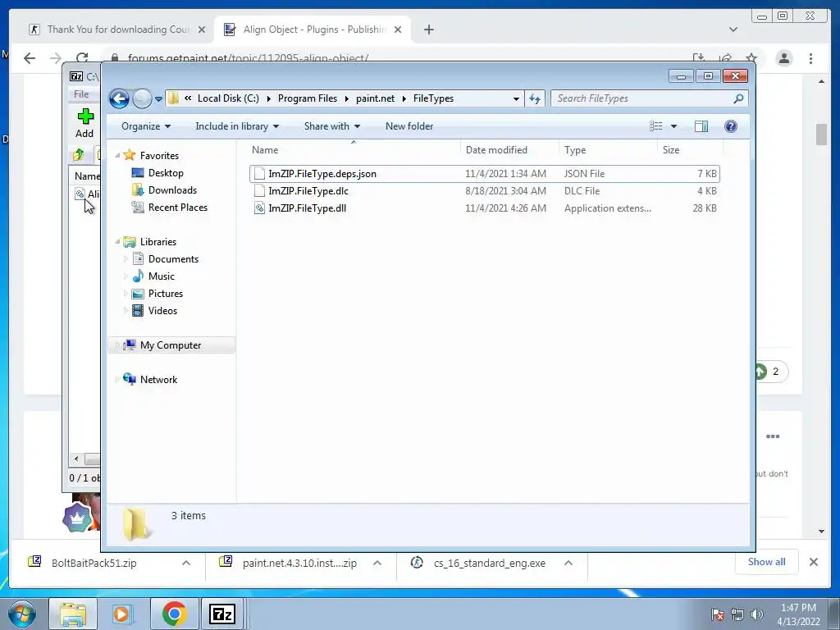Select Network in navigation pane
840x630 pixels.
pyautogui.click(x=158, y=380)
